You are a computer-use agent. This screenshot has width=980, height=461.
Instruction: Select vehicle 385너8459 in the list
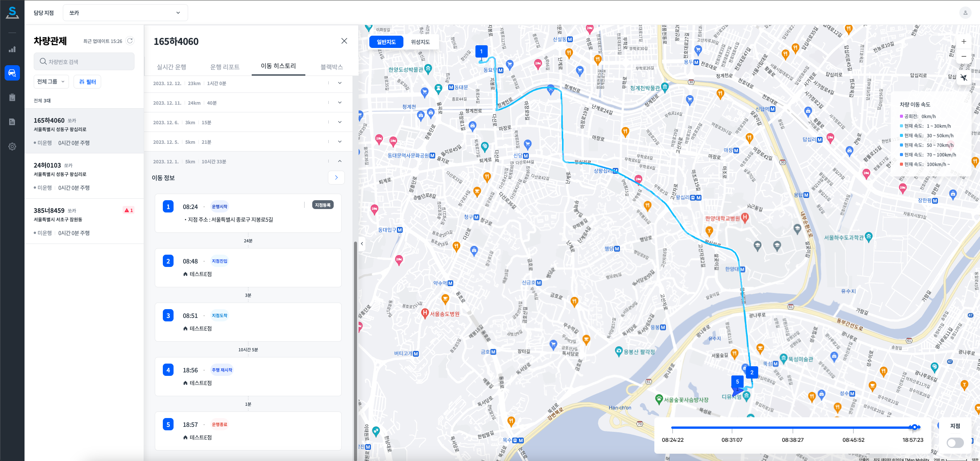84,221
